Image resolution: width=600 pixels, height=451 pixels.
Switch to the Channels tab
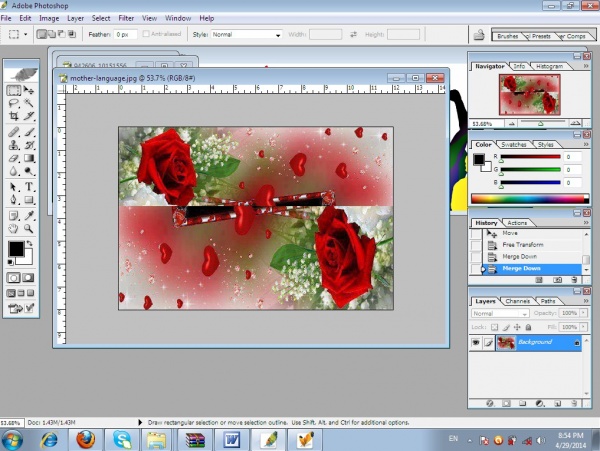click(x=517, y=301)
